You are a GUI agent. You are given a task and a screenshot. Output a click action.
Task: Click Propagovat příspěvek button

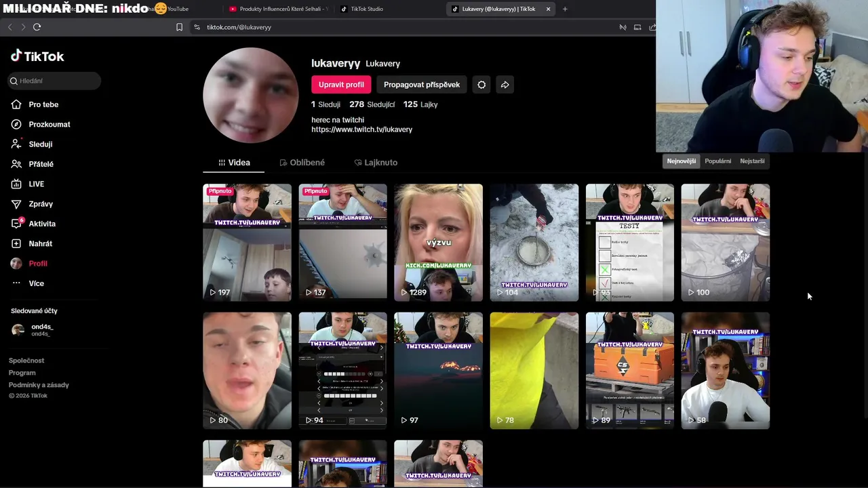pyautogui.click(x=422, y=85)
